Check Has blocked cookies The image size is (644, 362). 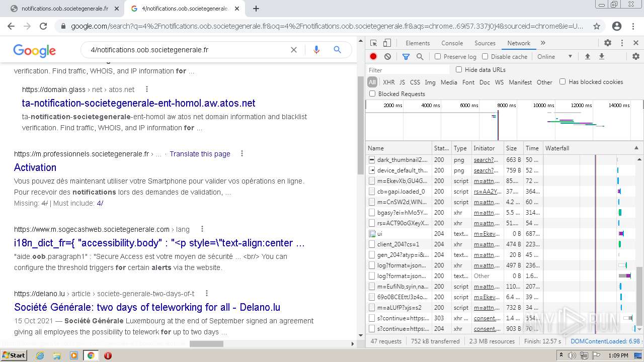pos(562,81)
